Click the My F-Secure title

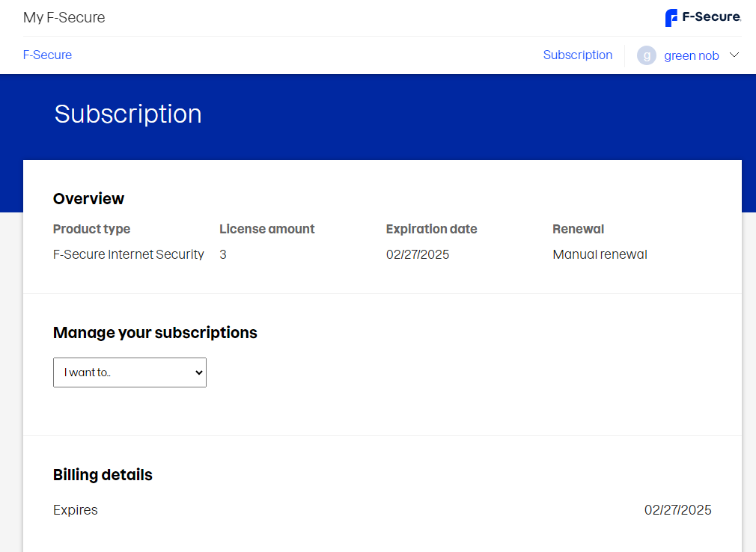[64, 17]
